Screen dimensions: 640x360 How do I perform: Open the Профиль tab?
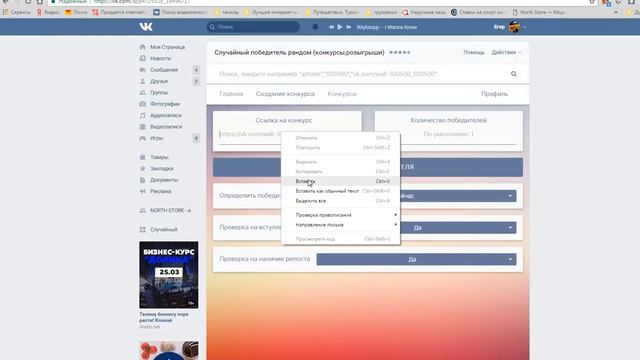tap(494, 94)
